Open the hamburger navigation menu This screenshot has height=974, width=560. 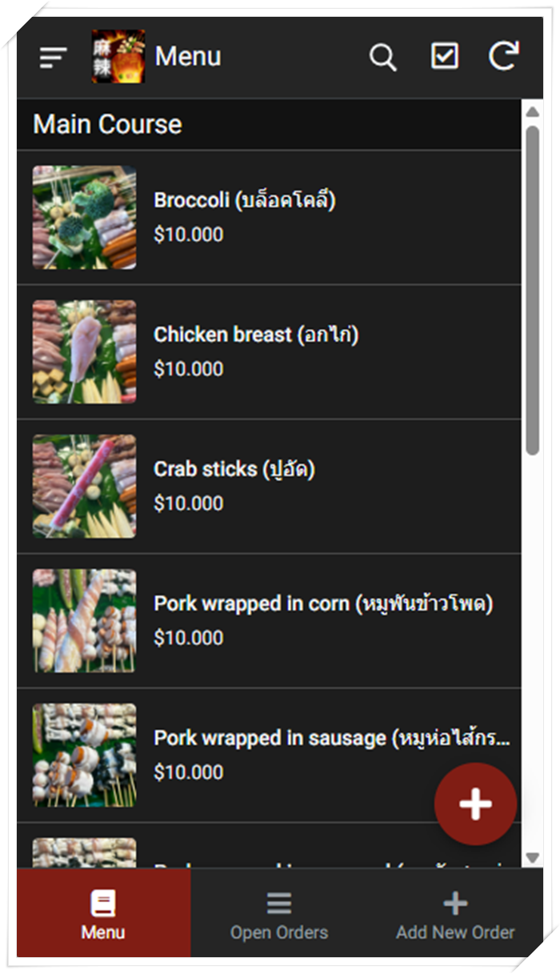(x=53, y=57)
